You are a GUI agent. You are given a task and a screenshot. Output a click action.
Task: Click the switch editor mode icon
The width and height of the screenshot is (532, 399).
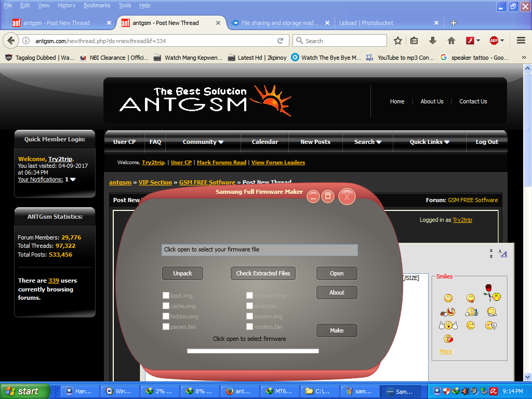click(502, 253)
